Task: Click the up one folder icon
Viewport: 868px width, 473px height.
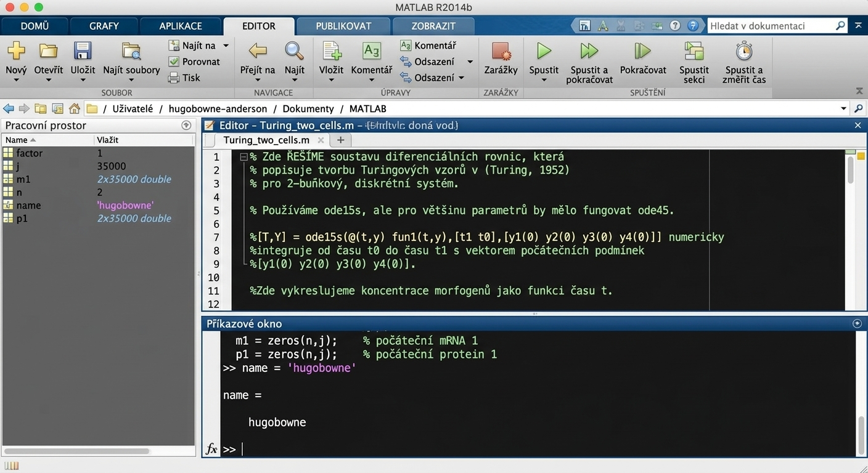Action: tap(41, 108)
